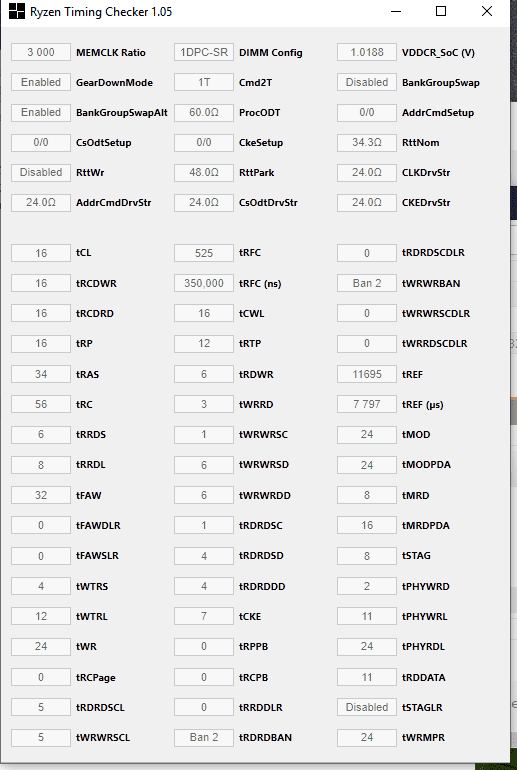Image resolution: width=517 pixels, height=770 pixels.
Task: Click the 'tSTAG' label text
Action: coord(416,555)
